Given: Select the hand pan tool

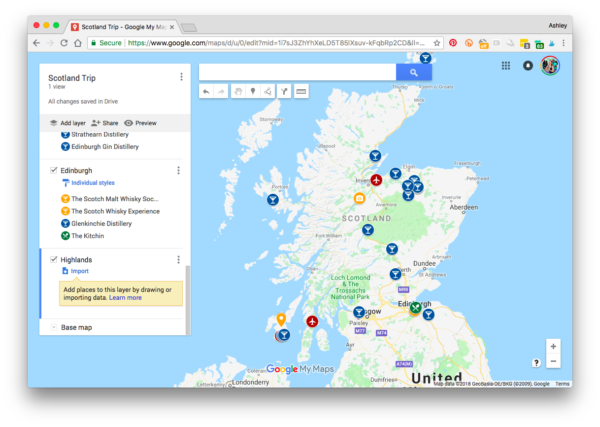Looking at the screenshot, I should [x=238, y=91].
